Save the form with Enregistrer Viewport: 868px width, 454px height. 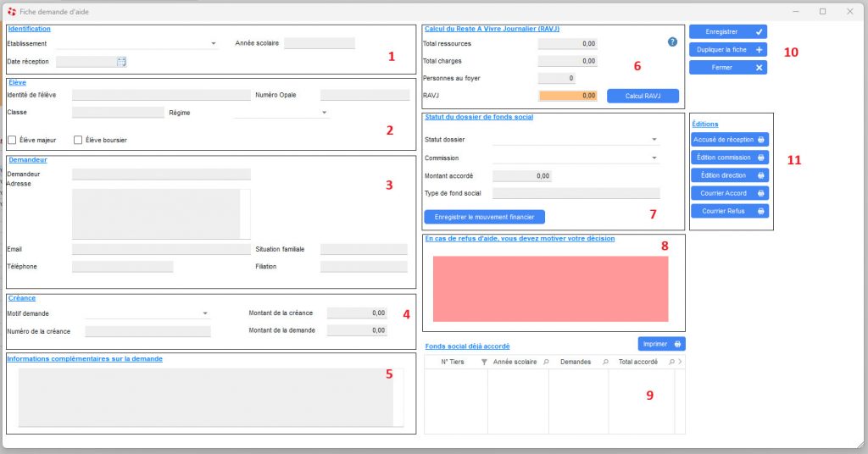pyautogui.click(x=727, y=31)
